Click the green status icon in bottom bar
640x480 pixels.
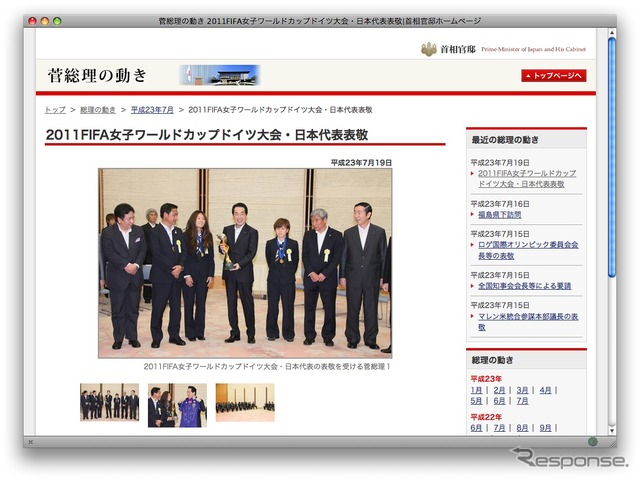click(593, 441)
